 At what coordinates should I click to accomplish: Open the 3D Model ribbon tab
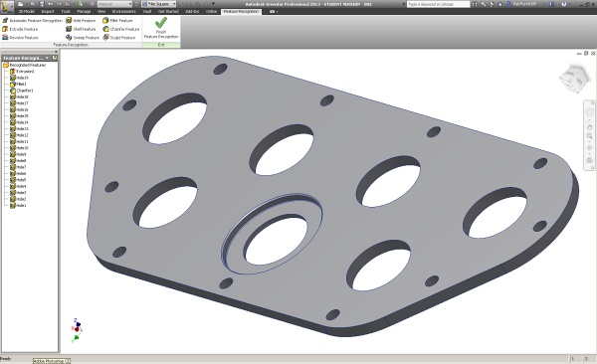[26, 11]
